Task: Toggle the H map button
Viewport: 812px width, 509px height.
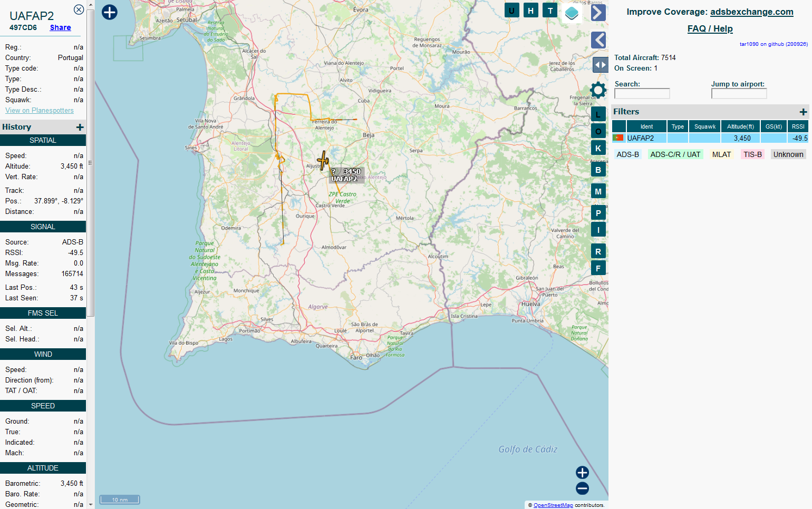Action: coord(531,11)
